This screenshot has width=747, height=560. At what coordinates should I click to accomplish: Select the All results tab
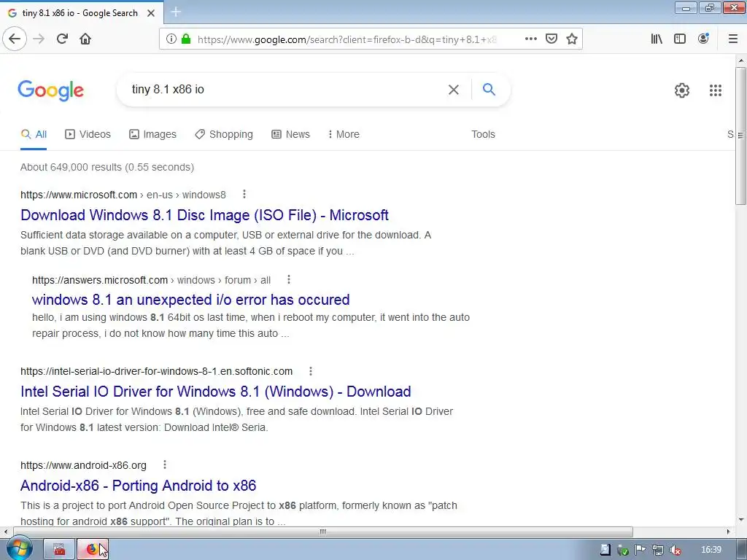[34, 134]
